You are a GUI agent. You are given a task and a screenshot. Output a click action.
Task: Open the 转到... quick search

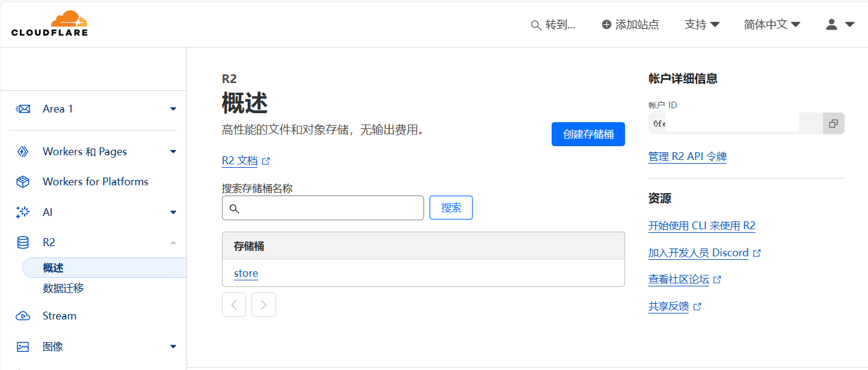(x=553, y=25)
